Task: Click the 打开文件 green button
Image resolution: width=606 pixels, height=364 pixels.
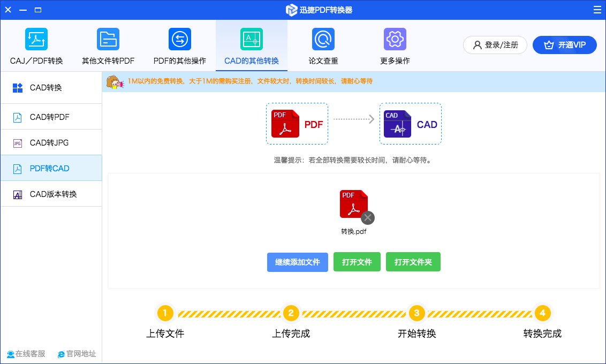Action: (x=357, y=262)
